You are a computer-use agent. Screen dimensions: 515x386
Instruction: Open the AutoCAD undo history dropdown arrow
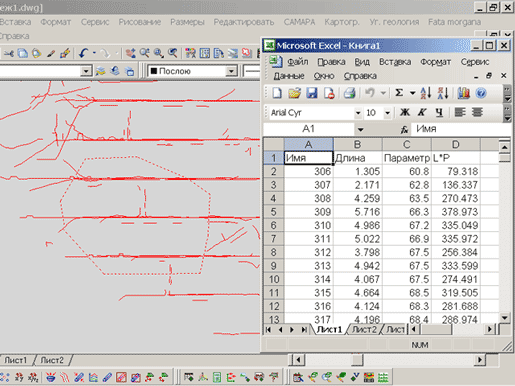pos(95,53)
